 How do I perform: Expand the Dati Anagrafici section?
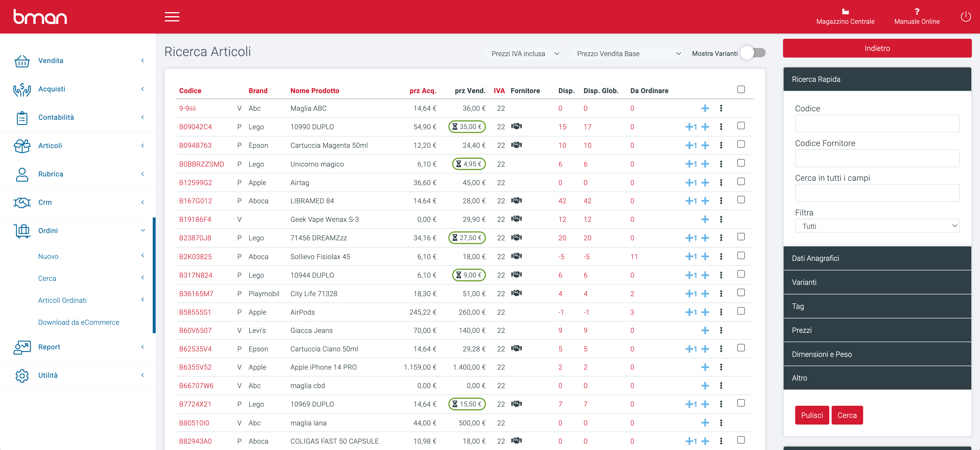click(877, 258)
